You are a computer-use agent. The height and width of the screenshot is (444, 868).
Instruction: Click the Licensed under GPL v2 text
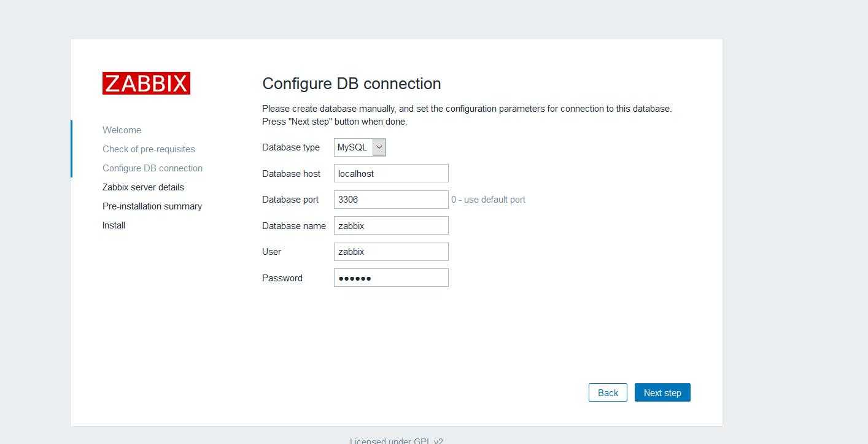point(397,441)
